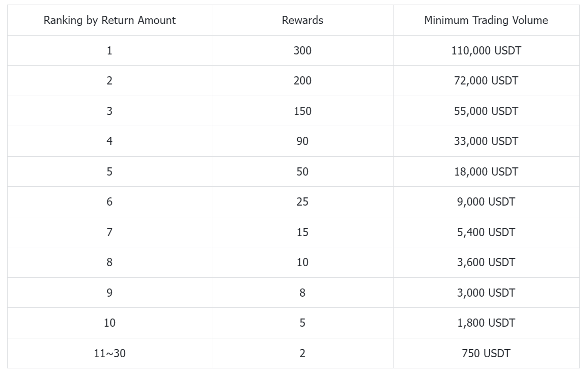Click the 25 rewards cell
This screenshot has height=375, width=588.
coord(302,201)
